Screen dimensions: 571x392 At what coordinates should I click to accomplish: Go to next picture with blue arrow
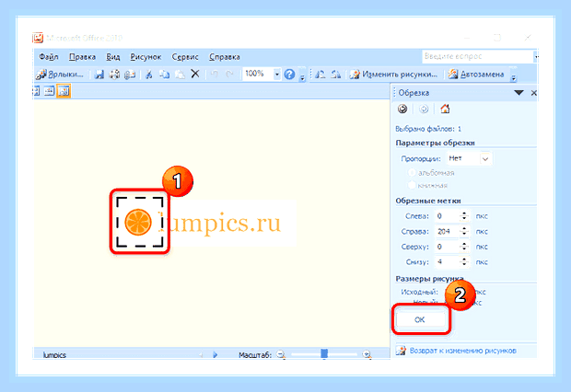click(215, 354)
